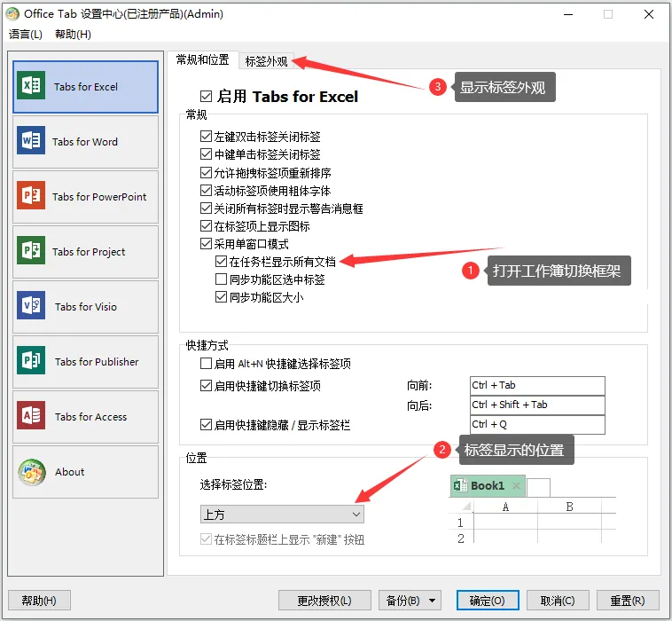Viewport: 672px width, 621px height.
Task: Select the Tabs for Publisher icon
Action: coord(31,360)
